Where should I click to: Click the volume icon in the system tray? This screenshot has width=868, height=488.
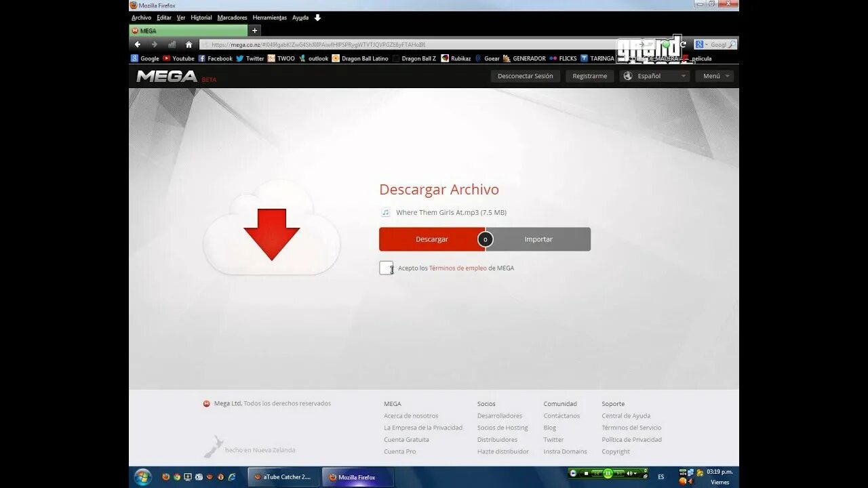[x=690, y=481]
